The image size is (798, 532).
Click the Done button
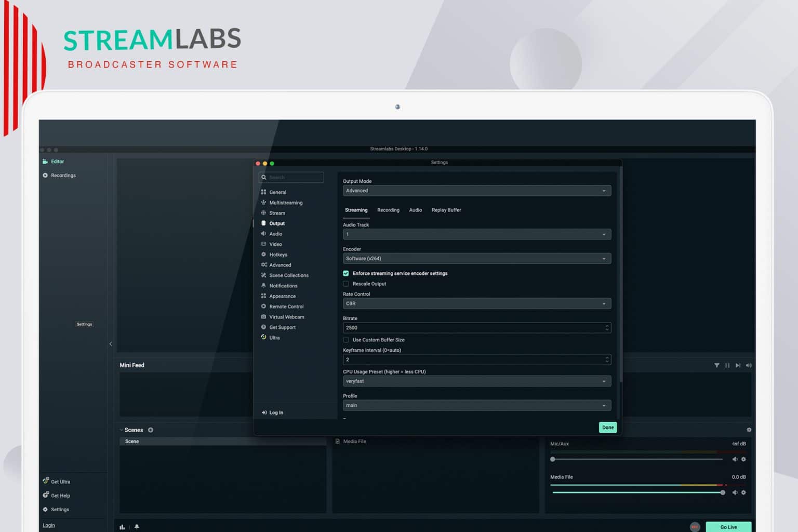tap(607, 427)
